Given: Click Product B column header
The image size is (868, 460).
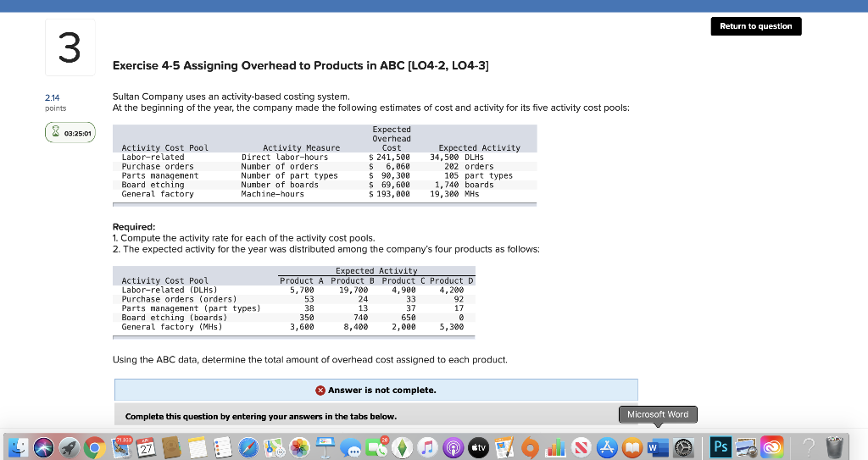Looking at the screenshot, I should click(352, 280).
